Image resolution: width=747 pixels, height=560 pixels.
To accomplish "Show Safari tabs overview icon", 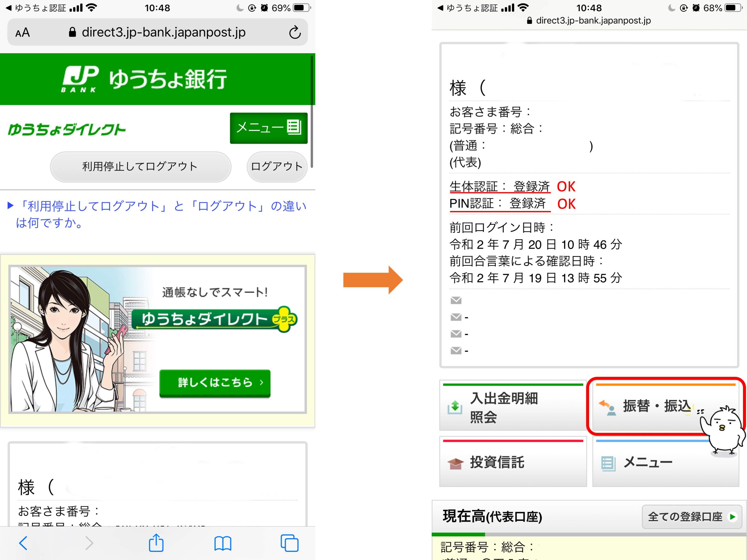I will [289, 543].
